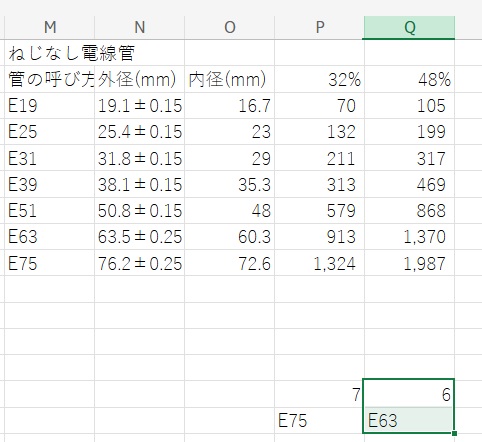Select the cell with 25.4±0.15
Screen dimensions: 482x442
(x=140, y=132)
